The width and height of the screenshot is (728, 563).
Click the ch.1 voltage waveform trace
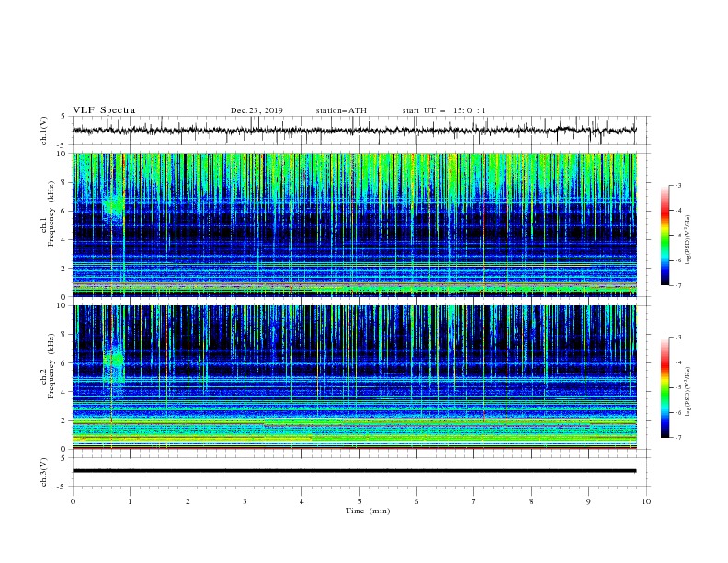(x=354, y=131)
